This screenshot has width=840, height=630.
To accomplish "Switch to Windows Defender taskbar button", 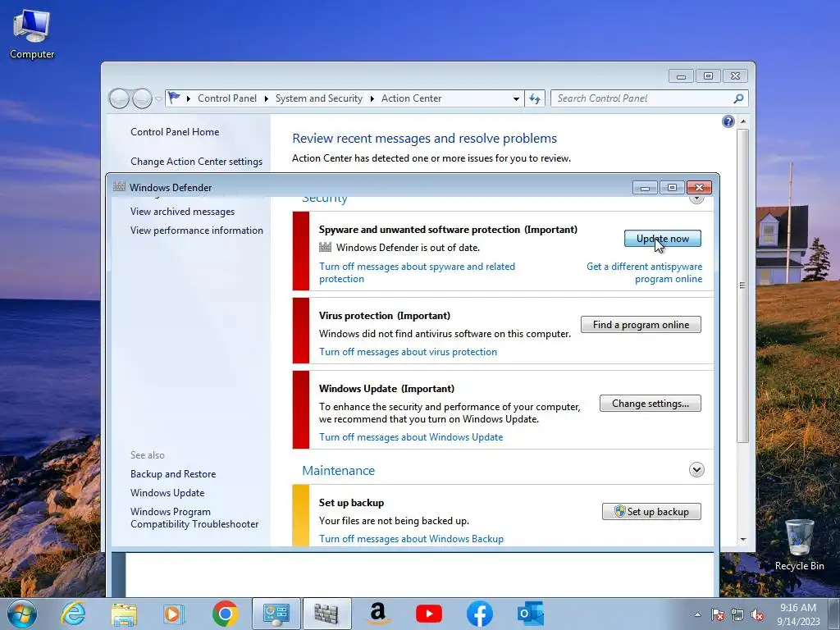I will tap(326, 614).
